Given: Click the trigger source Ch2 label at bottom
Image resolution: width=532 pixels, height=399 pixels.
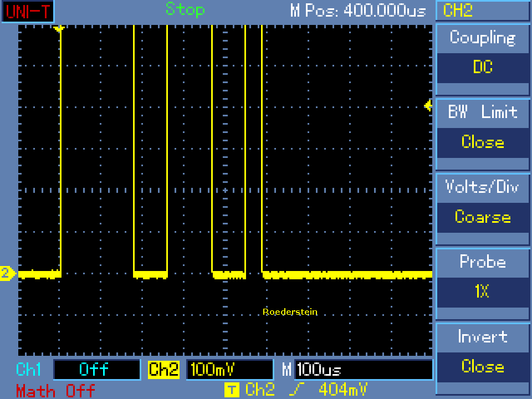Looking at the screenshot, I should point(259,390).
